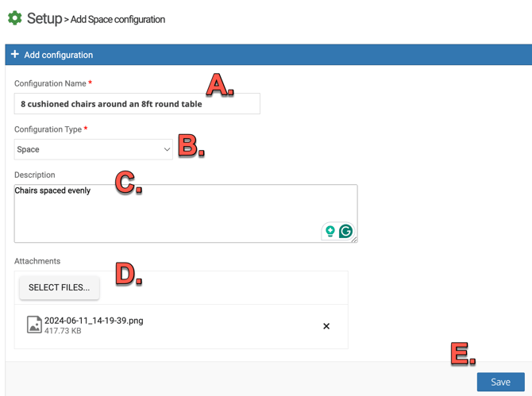Click the plus icon beside Add configuration
The image size is (532, 396).
coord(14,55)
